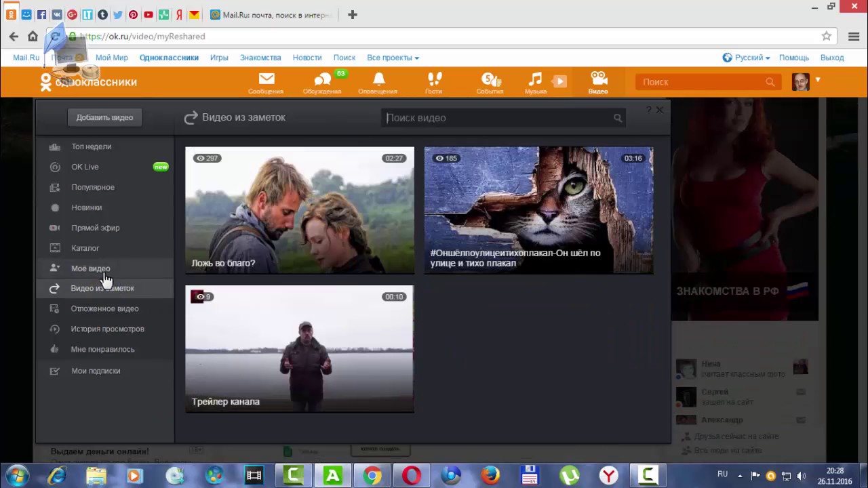The image size is (868, 488).
Task: Click the Одноклассники logo
Action: click(88, 82)
